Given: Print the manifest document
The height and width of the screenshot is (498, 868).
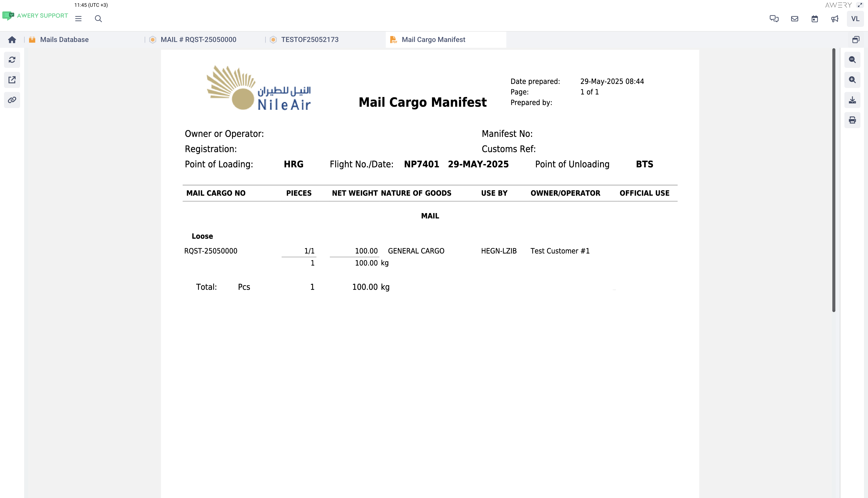Looking at the screenshot, I should 852,120.
